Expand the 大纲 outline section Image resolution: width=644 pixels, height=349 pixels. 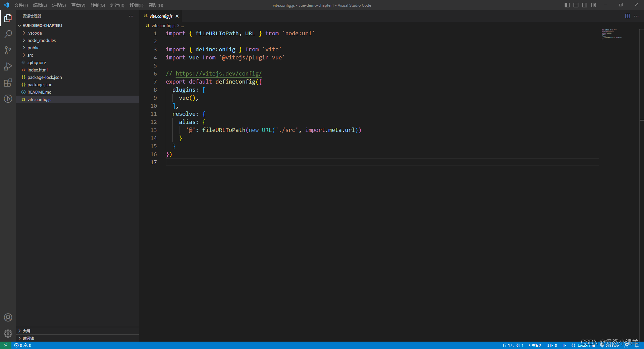(77, 331)
